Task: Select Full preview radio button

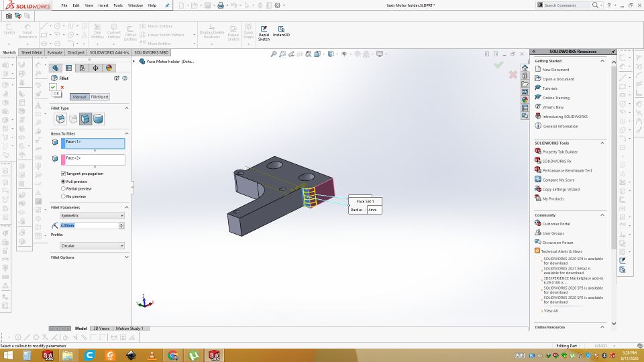Action: click(x=63, y=182)
